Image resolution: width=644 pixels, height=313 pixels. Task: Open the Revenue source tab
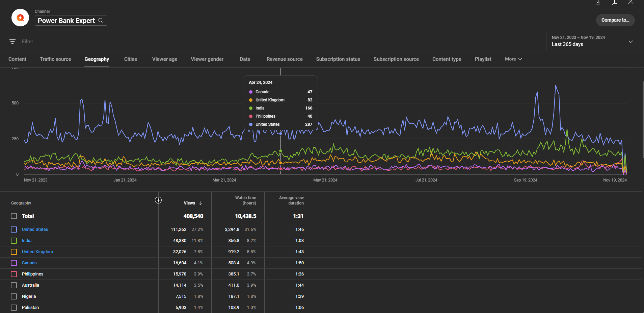pyautogui.click(x=285, y=59)
